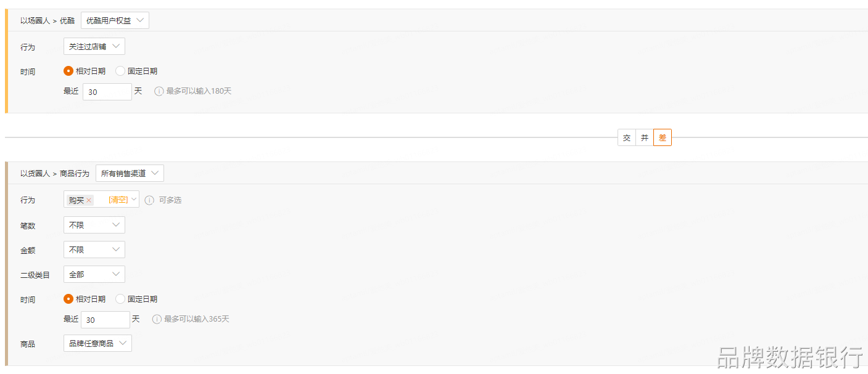Choose 固定日期 radio in 商品行为 section
The image size is (868, 374).
(120, 299)
